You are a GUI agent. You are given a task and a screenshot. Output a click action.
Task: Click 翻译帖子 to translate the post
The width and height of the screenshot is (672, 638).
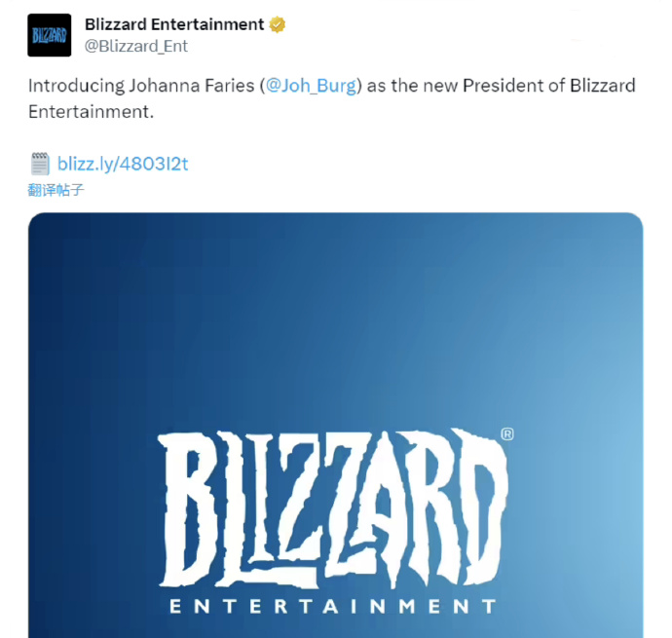[x=56, y=190]
